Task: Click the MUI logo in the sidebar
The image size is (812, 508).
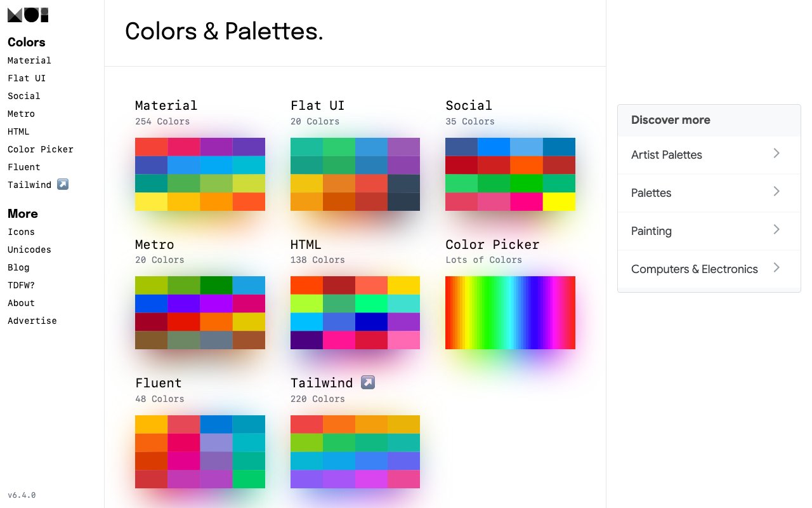Action: pyautogui.click(x=28, y=15)
